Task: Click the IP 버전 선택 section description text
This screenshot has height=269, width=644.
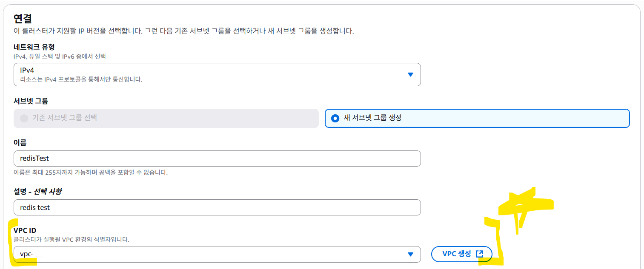Action: pos(183,31)
